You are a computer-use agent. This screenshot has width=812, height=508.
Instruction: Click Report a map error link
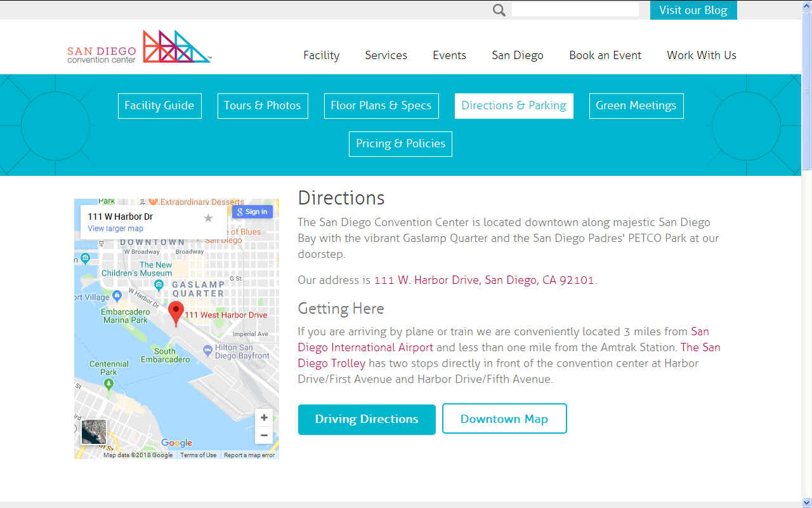pyautogui.click(x=249, y=455)
